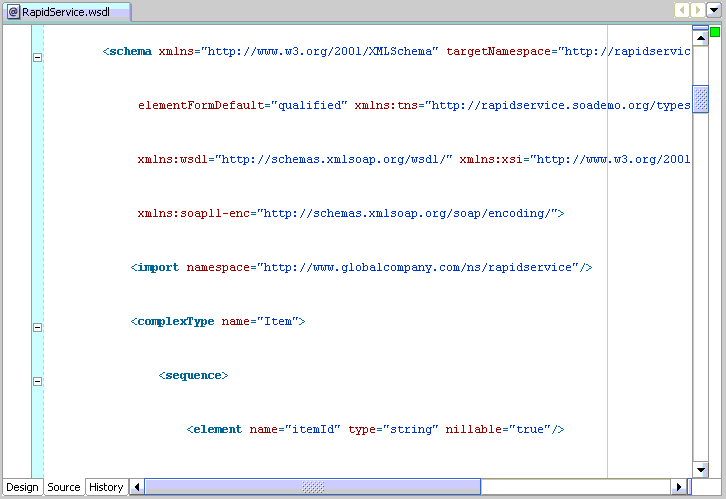
Task: Click the globalcompany.com namespace value
Action: (x=418, y=268)
